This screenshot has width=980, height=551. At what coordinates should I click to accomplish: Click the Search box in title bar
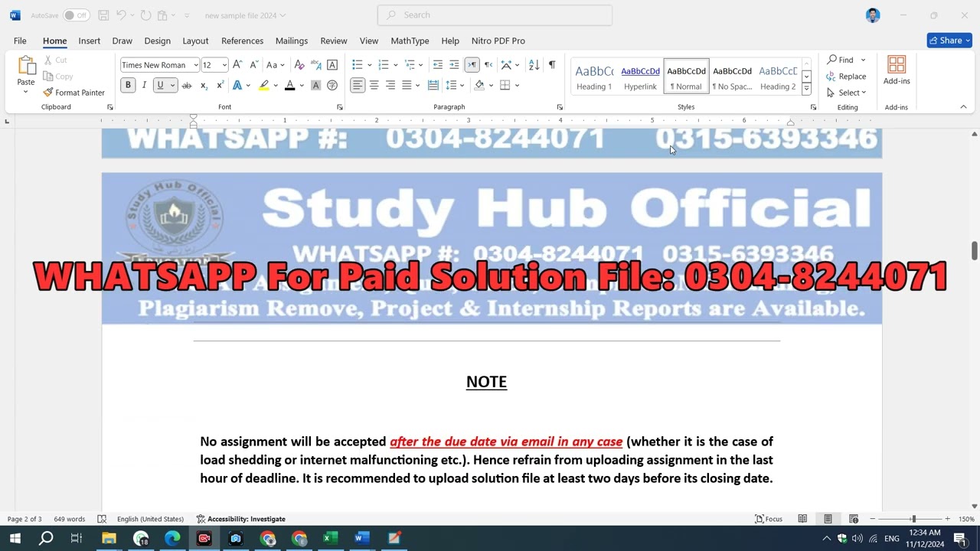495,15
